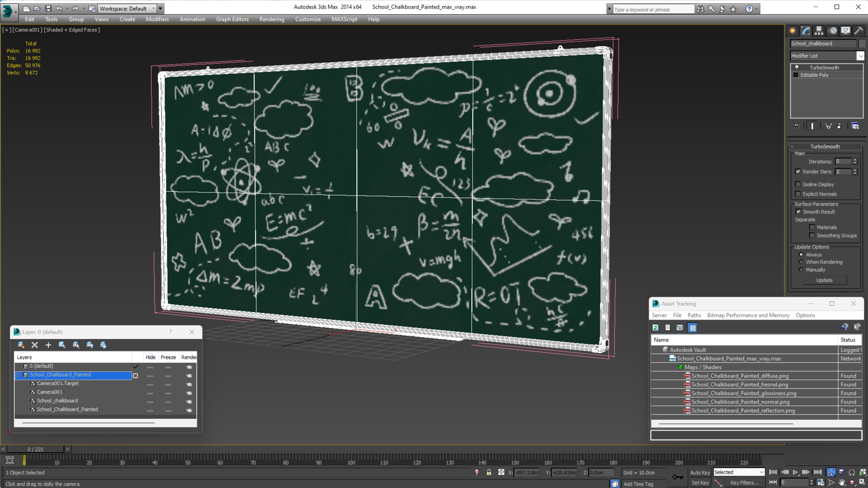
Task: Click the binoculars search icon
Action: [x=700, y=9]
